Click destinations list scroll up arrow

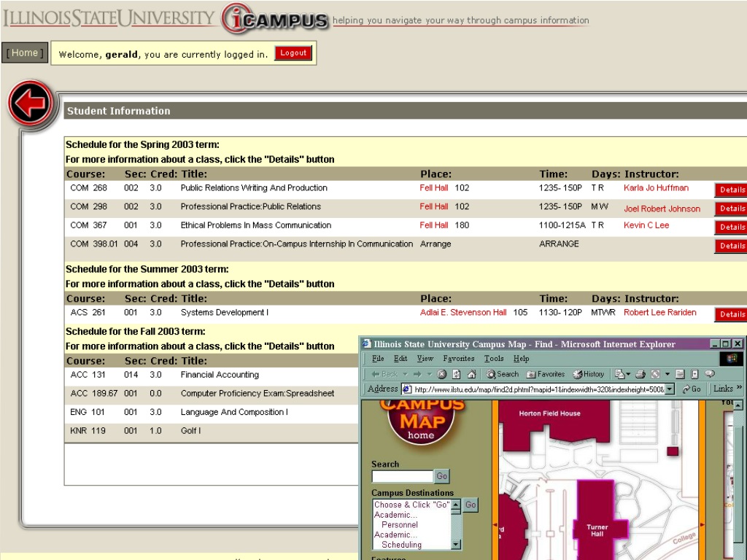[x=456, y=505]
